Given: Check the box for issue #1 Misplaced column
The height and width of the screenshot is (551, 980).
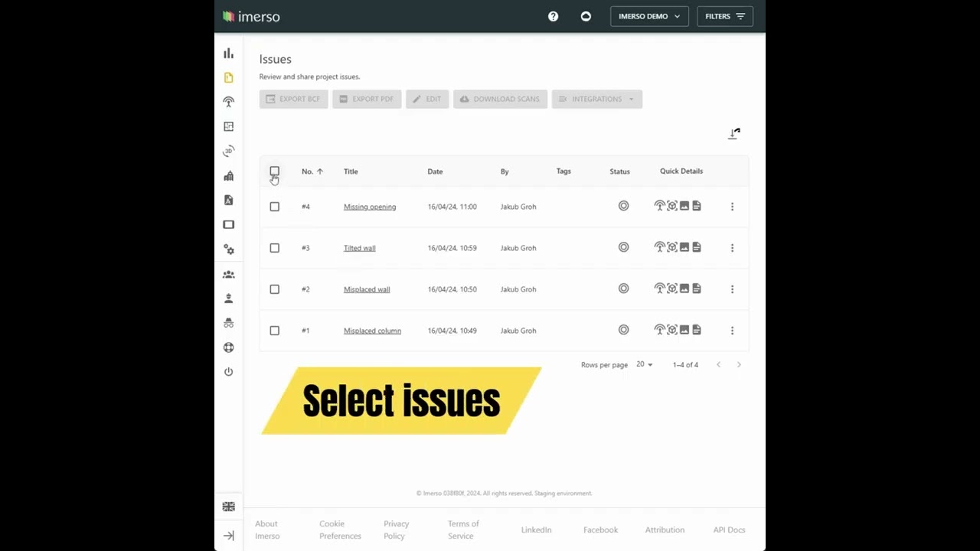Looking at the screenshot, I should point(274,331).
